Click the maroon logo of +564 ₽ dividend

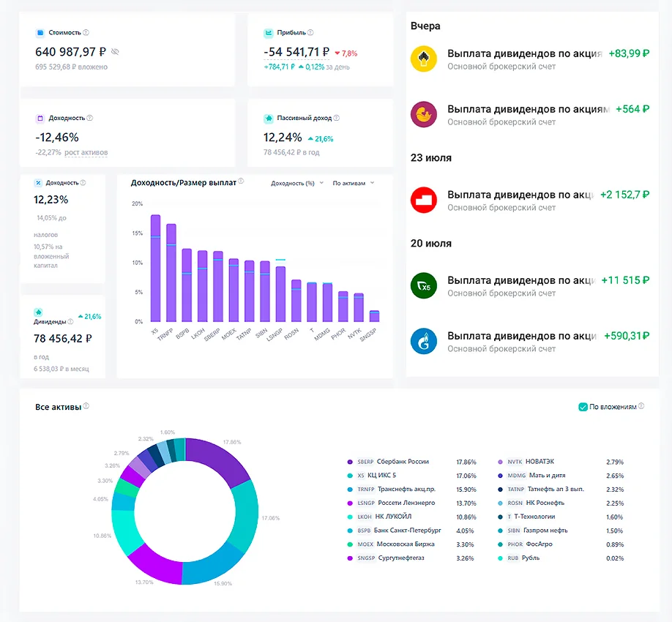(x=423, y=114)
